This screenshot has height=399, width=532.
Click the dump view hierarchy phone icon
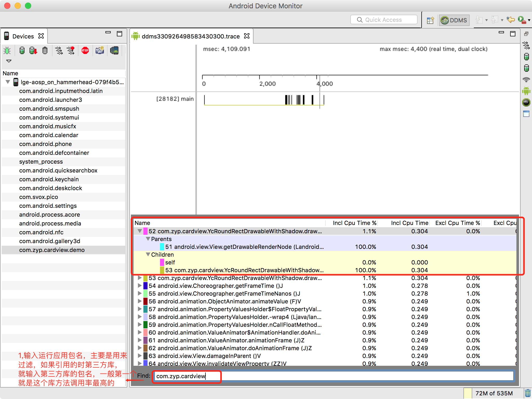click(x=114, y=50)
